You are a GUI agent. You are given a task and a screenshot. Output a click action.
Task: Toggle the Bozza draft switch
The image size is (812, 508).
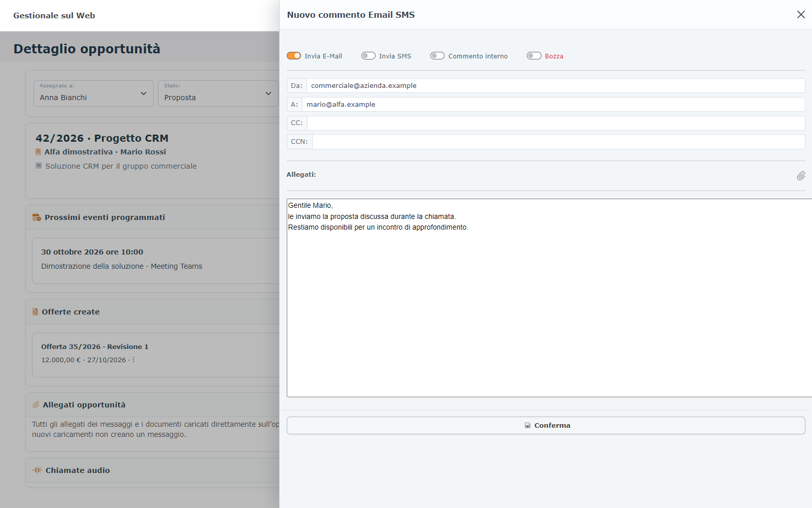[x=534, y=56]
